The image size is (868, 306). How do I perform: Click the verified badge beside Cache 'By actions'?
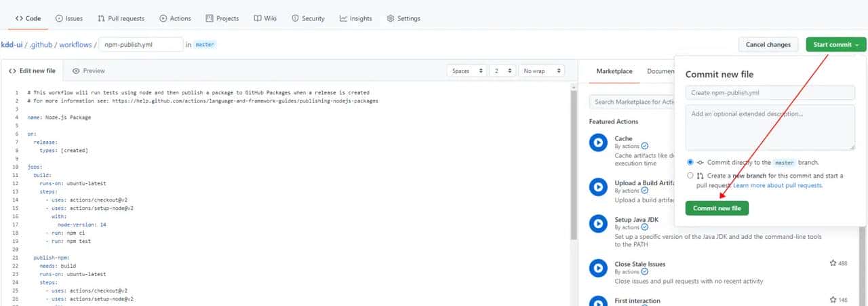click(645, 146)
